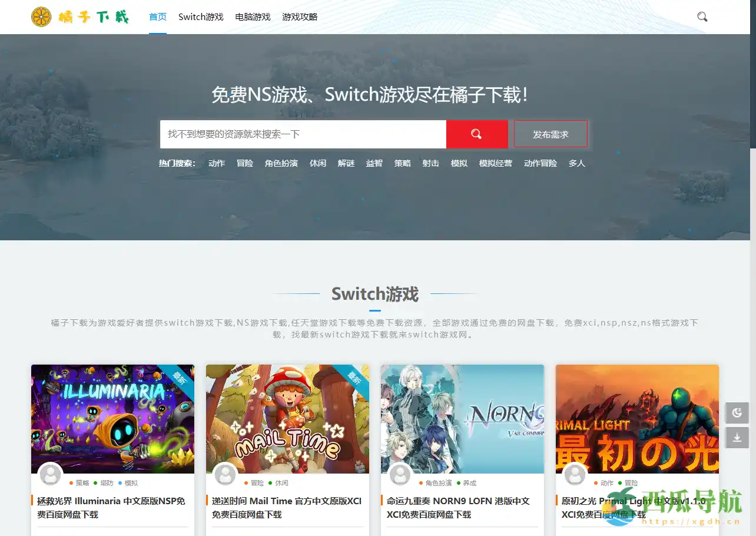Select the 动作 hot search tag
This screenshot has height=536, width=756.
(217, 163)
